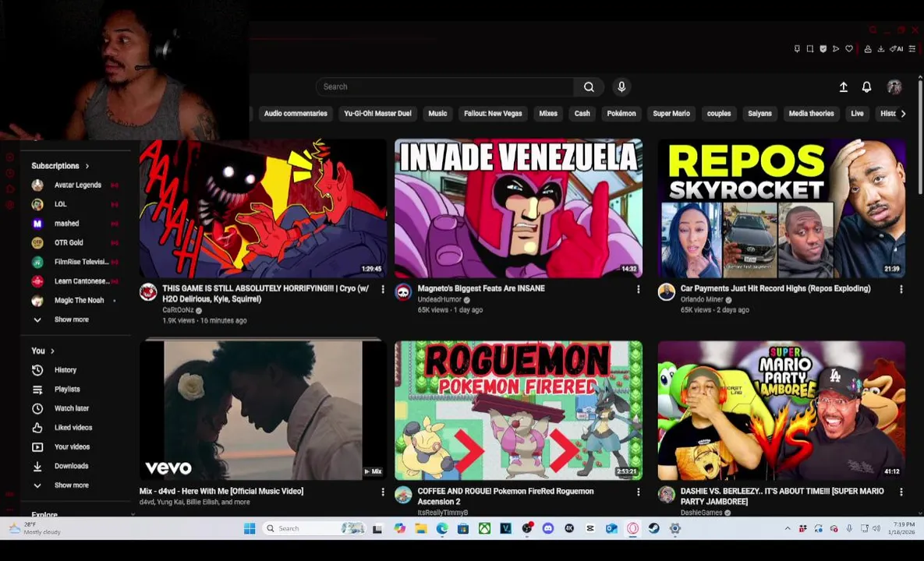Click the chips row next arrow
Screen dimensions: 924x561
coord(903,114)
